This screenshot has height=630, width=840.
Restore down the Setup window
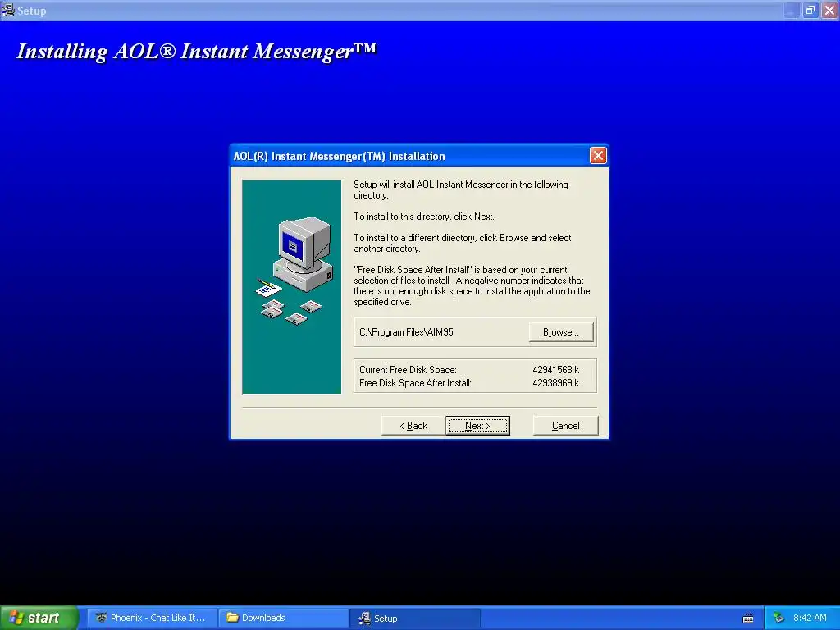click(x=810, y=10)
